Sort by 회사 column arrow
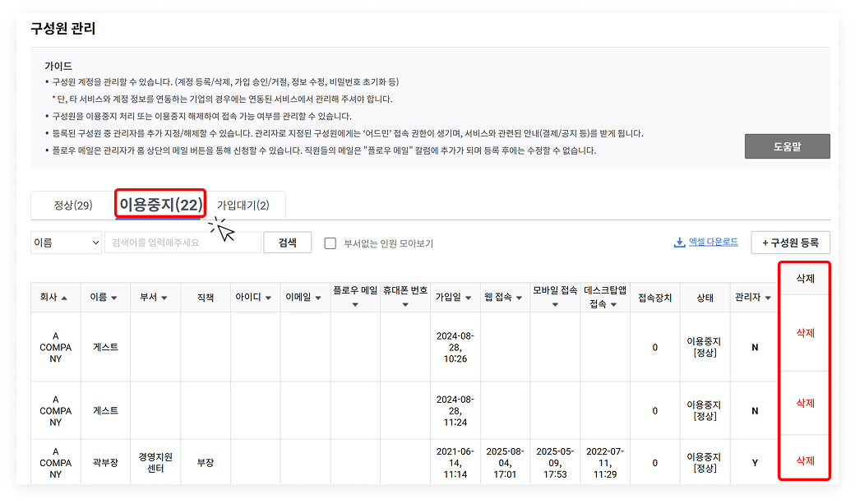The width and height of the screenshot is (855, 504). [64, 298]
